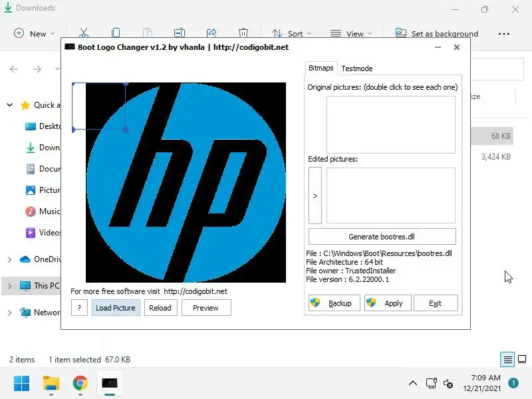Click the Preview button
The width and height of the screenshot is (532, 399).
pyautogui.click(x=206, y=308)
